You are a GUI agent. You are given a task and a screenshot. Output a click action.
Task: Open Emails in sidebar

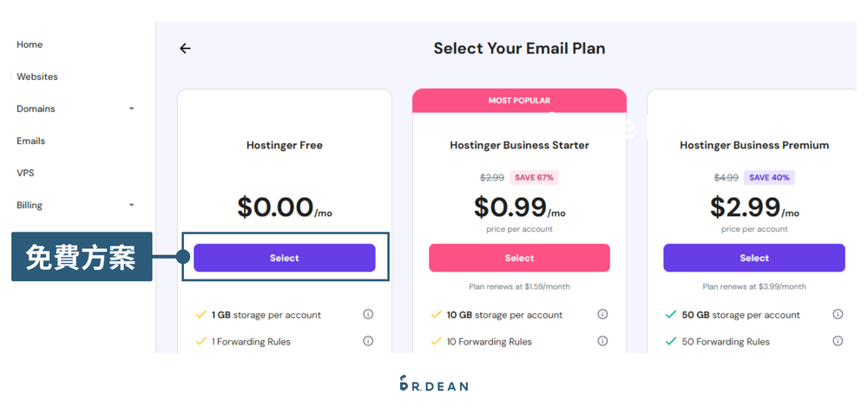(x=31, y=141)
